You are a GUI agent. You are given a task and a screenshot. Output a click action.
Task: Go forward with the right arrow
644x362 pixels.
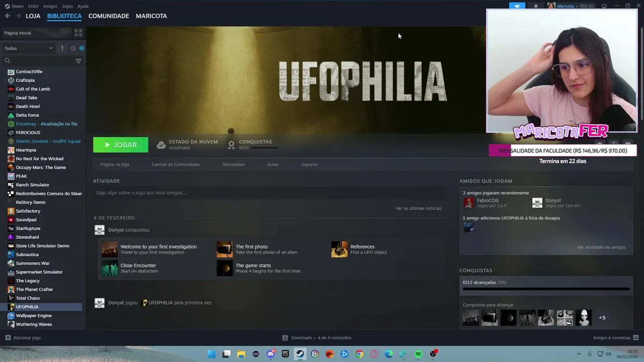tap(18, 16)
